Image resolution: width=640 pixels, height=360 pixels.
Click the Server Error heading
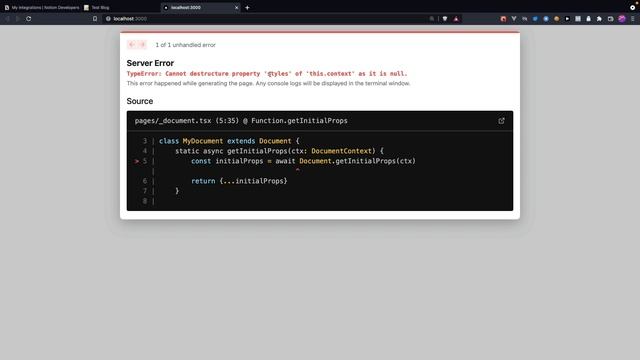coord(150,63)
